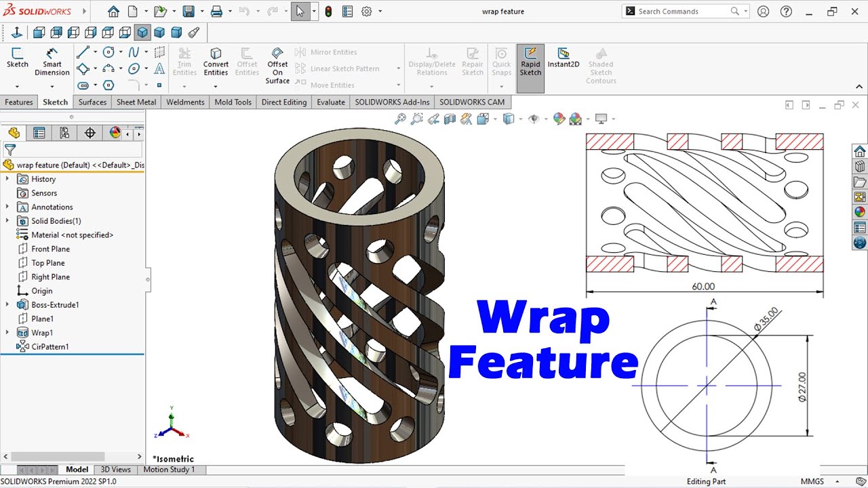
Task: Click the feature tree horizontal scrollbar
Action: (x=58, y=457)
